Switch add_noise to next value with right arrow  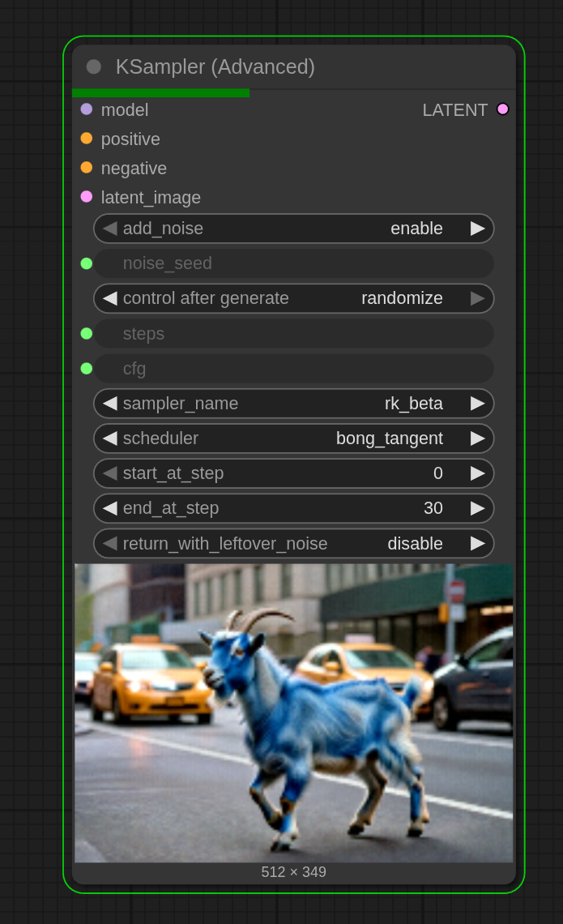[478, 229]
